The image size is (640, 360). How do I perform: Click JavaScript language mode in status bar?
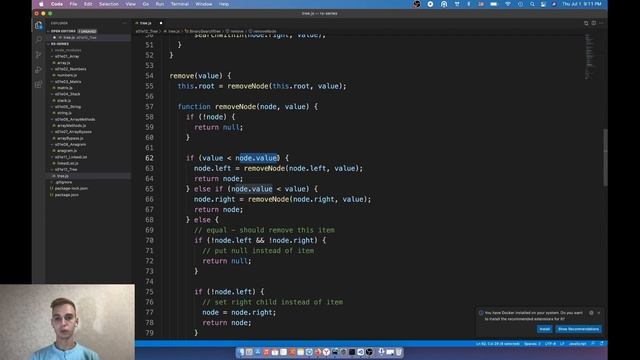pos(577,344)
